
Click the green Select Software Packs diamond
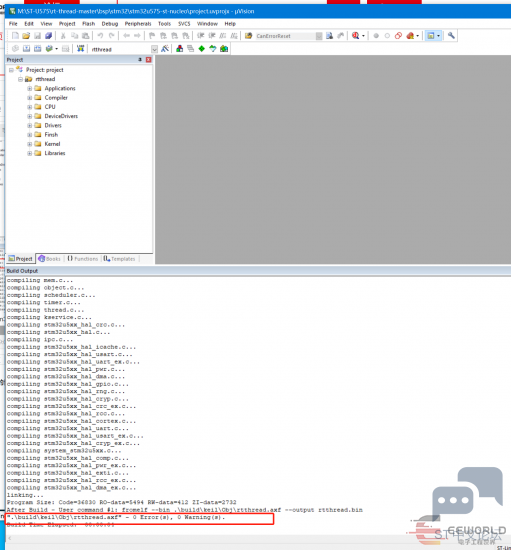click(x=202, y=49)
